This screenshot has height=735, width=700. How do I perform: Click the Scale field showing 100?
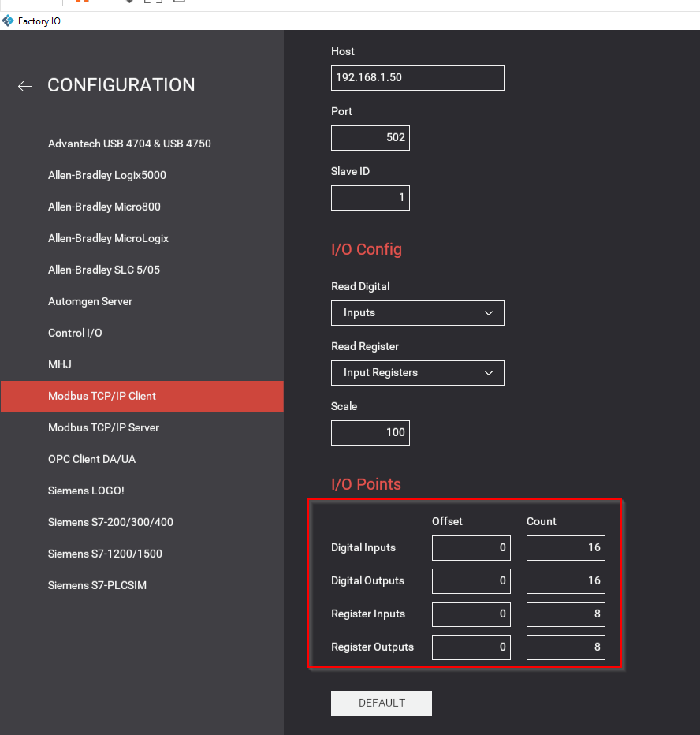point(370,433)
